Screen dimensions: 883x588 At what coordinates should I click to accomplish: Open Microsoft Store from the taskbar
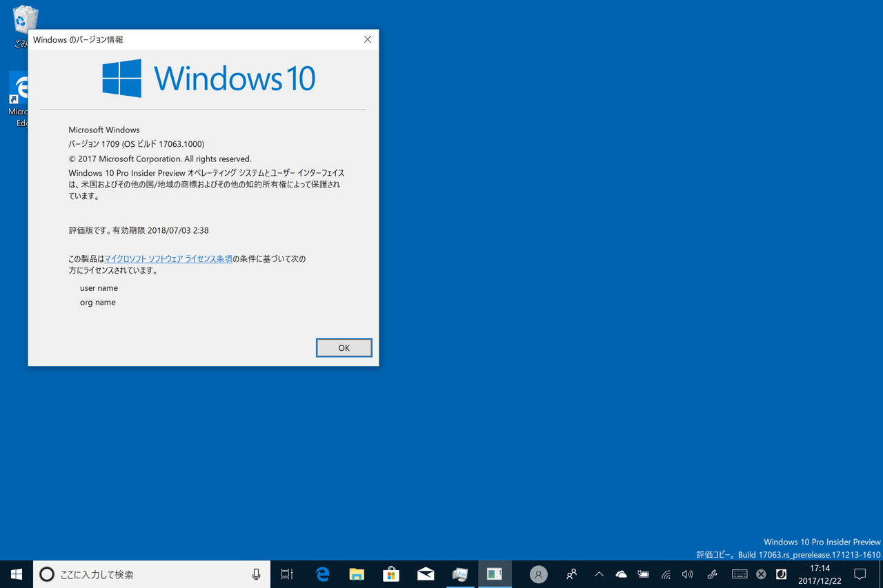(x=391, y=574)
